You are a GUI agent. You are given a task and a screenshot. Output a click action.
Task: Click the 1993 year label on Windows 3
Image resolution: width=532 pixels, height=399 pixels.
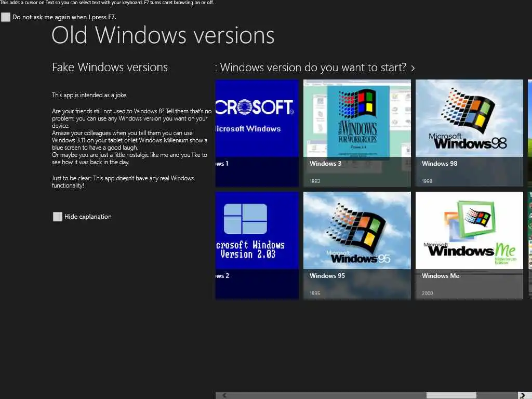click(x=314, y=181)
